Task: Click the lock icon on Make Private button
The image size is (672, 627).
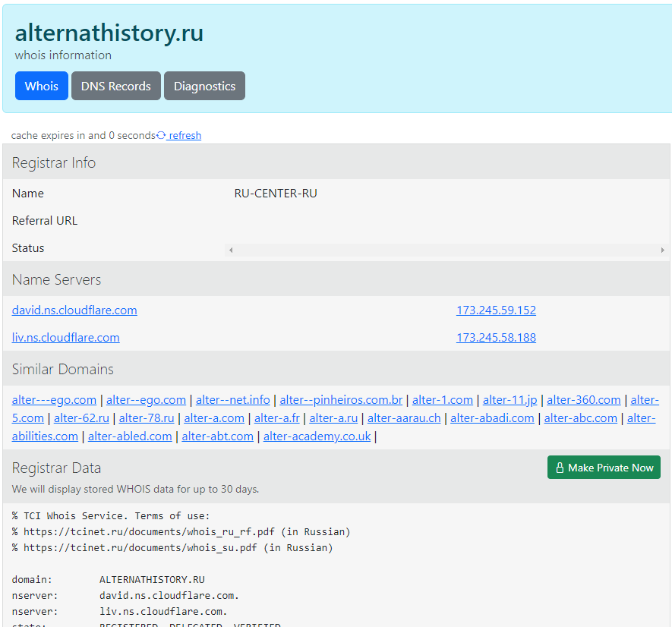Action: (560, 468)
